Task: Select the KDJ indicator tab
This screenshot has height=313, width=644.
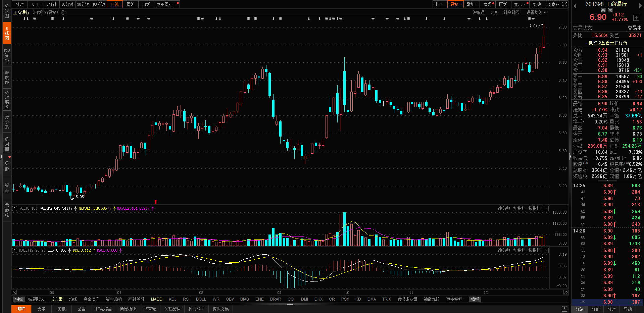Action: point(172,299)
